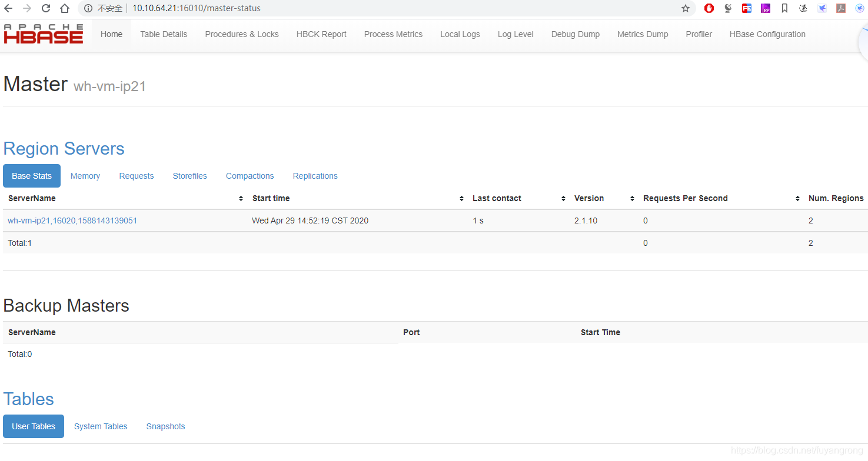Open the Adobe Acrobat extension
868x461 pixels.
coord(841,8)
